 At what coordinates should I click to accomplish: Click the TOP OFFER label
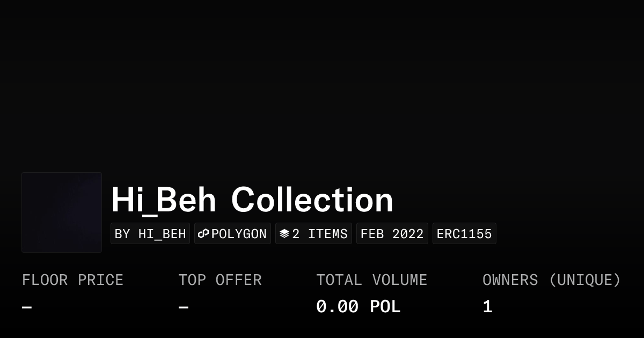tap(220, 280)
